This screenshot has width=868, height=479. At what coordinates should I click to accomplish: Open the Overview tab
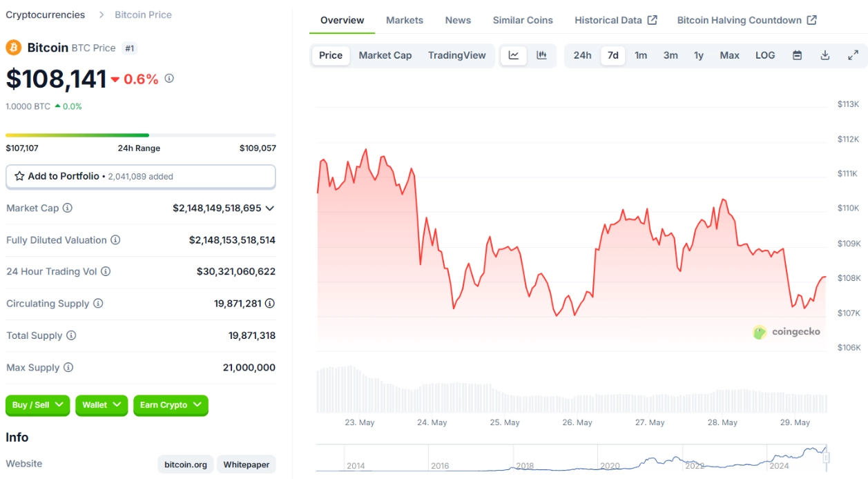click(343, 20)
